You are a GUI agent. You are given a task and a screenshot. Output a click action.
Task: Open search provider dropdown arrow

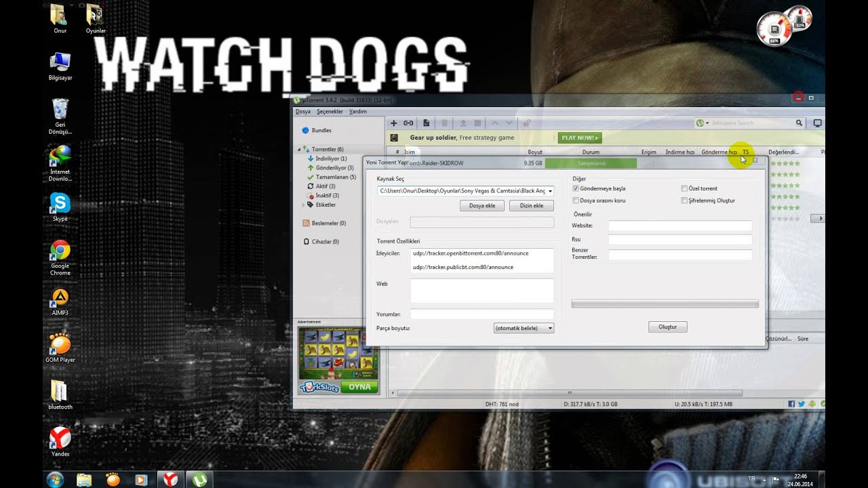pyautogui.click(x=707, y=123)
